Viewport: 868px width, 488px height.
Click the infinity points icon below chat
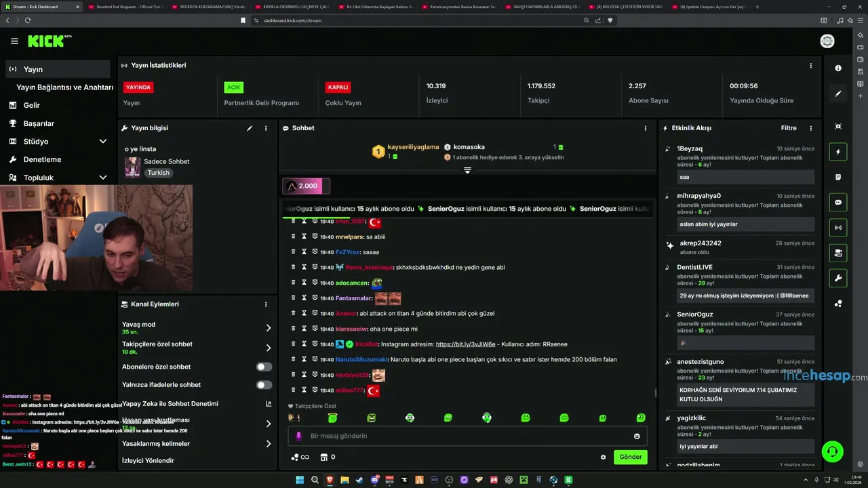point(300,457)
